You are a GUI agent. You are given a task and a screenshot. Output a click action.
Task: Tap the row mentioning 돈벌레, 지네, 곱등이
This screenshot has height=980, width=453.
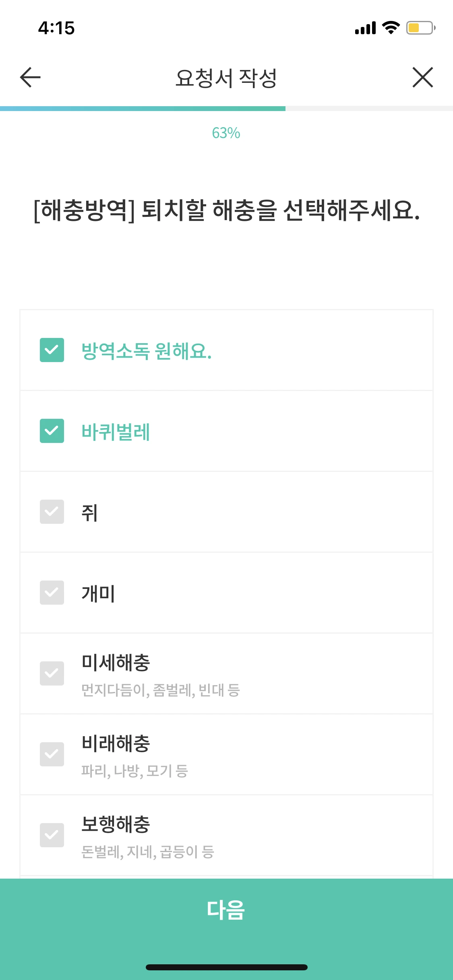click(x=147, y=852)
